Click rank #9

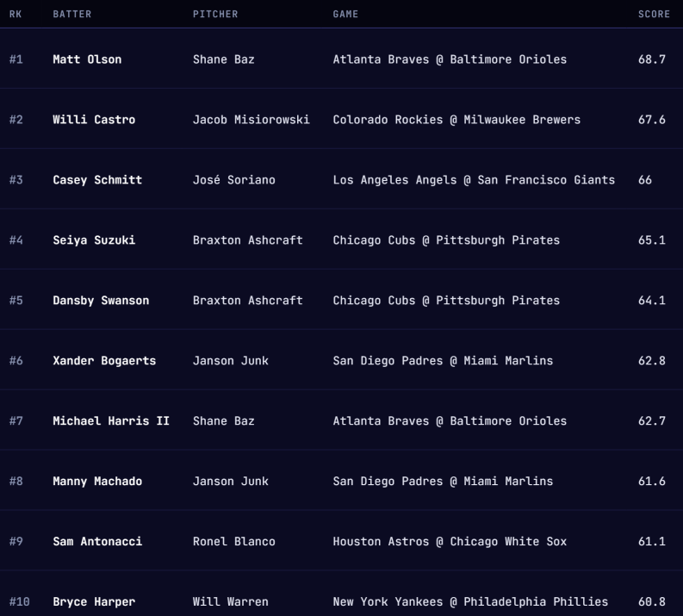[x=16, y=542]
